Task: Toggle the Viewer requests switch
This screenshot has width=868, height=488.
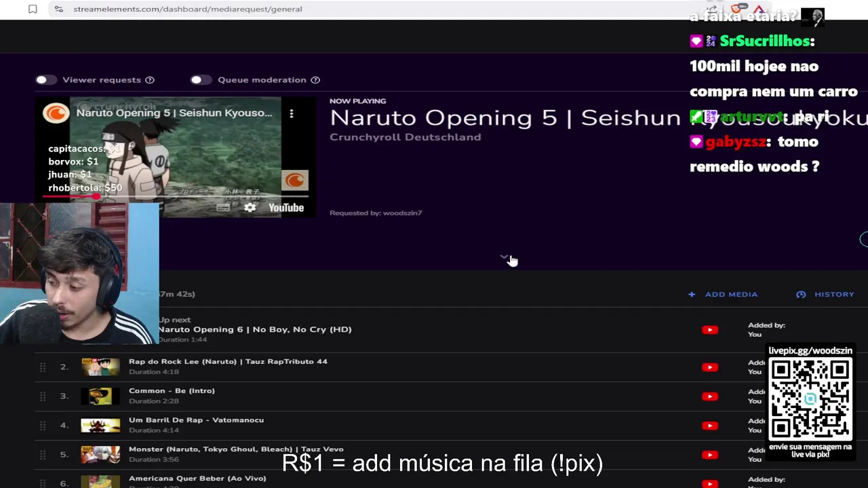Action: 46,80
